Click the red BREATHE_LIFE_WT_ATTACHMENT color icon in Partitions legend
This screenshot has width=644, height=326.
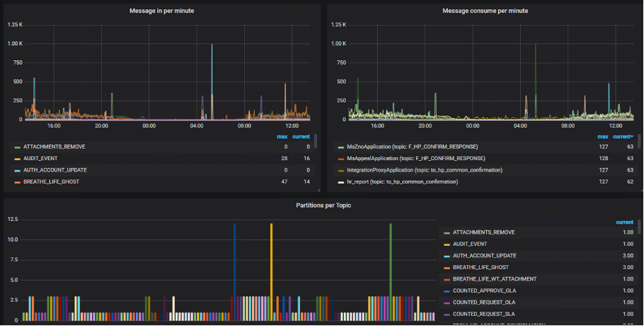[x=447, y=279]
